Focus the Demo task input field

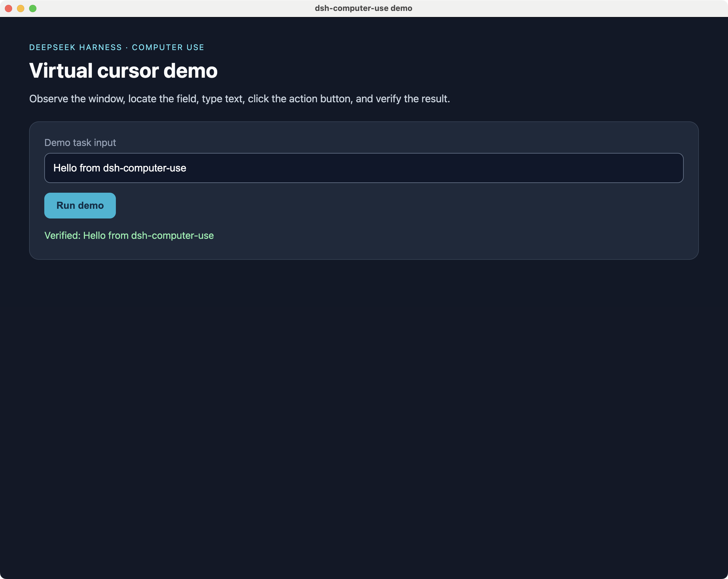pyautogui.click(x=364, y=168)
